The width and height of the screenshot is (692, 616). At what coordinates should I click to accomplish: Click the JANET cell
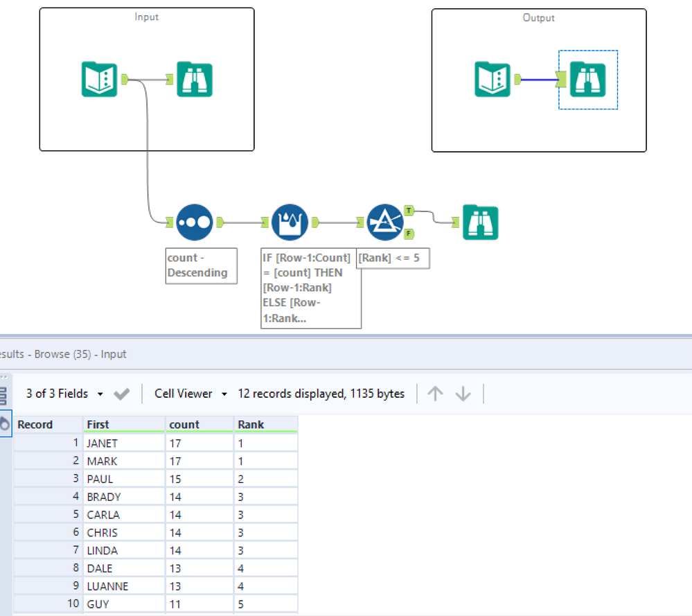tap(123, 443)
